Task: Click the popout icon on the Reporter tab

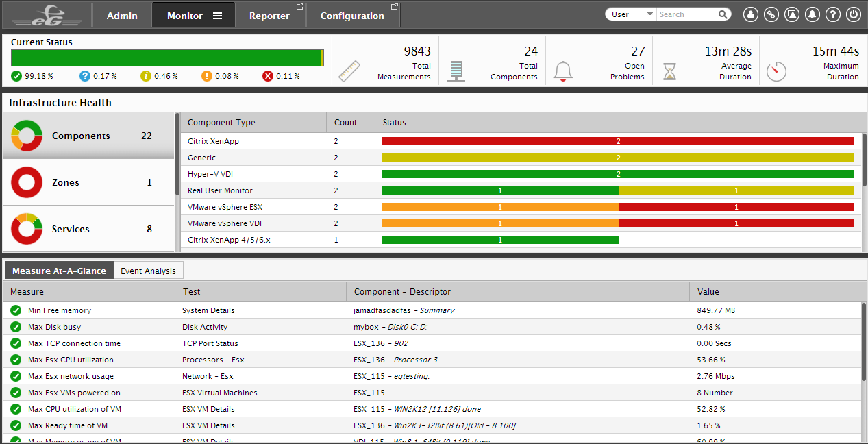Action: click(x=299, y=7)
